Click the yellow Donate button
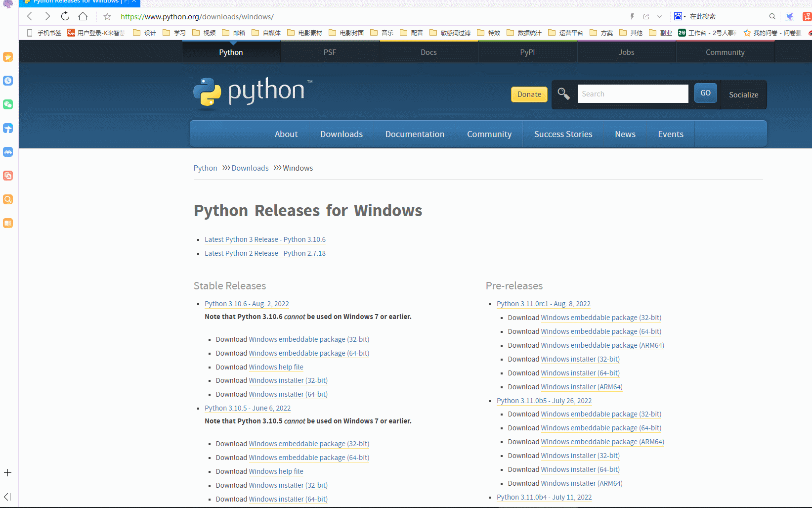This screenshot has width=812, height=508. (x=529, y=94)
